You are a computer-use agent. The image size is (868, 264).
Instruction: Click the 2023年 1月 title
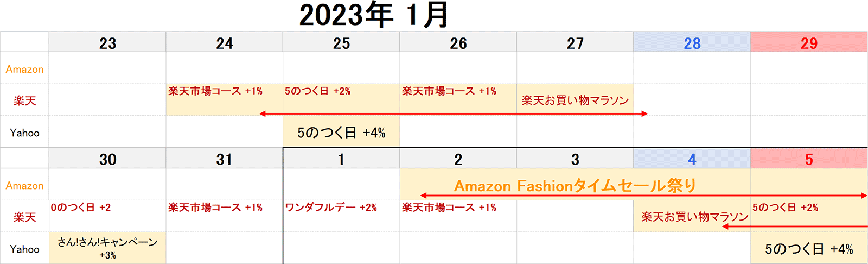374,15
